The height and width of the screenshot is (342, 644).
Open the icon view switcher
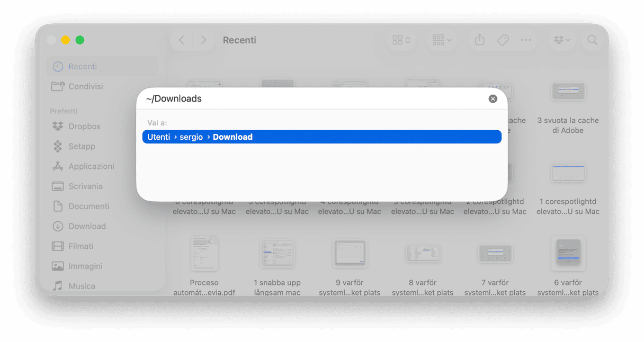401,40
